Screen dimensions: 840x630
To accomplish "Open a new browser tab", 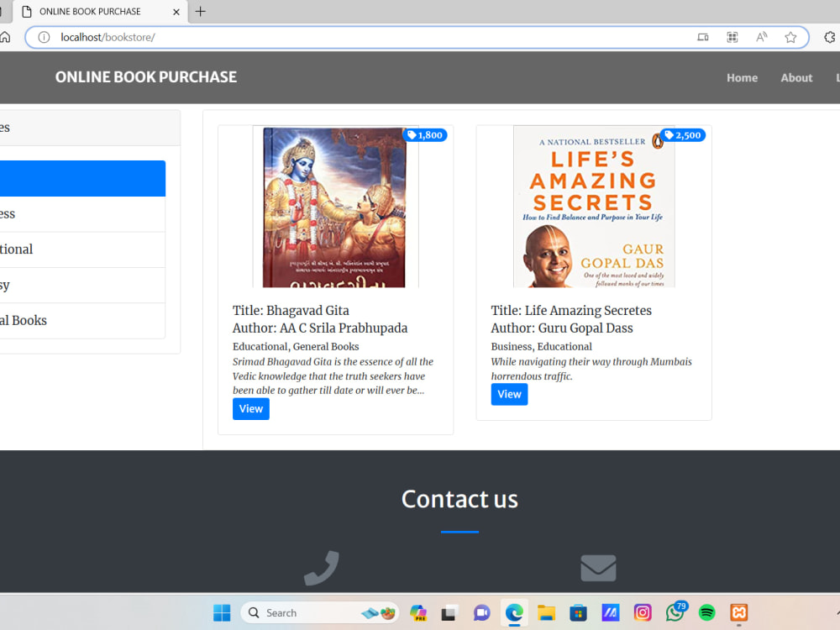I will [x=201, y=11].
